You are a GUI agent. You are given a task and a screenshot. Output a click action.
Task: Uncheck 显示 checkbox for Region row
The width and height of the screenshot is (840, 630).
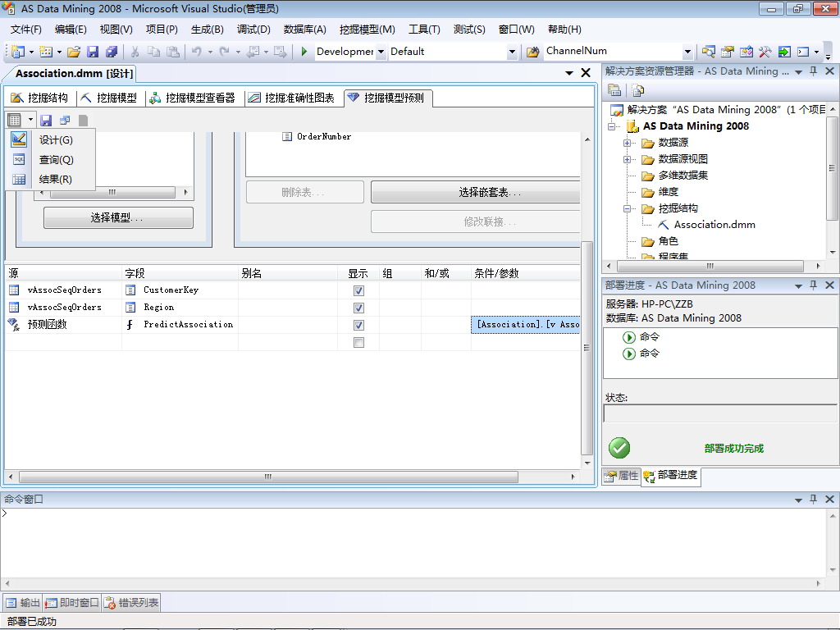[x=359, y=308]
